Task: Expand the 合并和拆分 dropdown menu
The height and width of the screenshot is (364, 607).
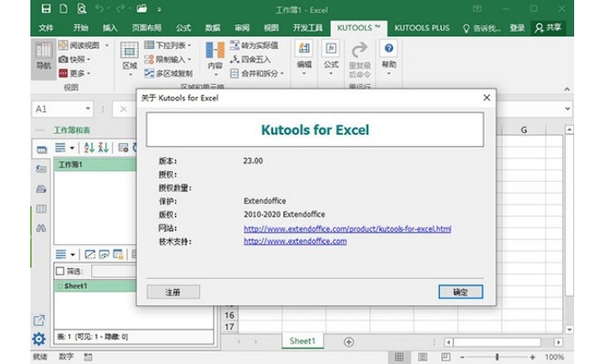Action: point(282,73)
